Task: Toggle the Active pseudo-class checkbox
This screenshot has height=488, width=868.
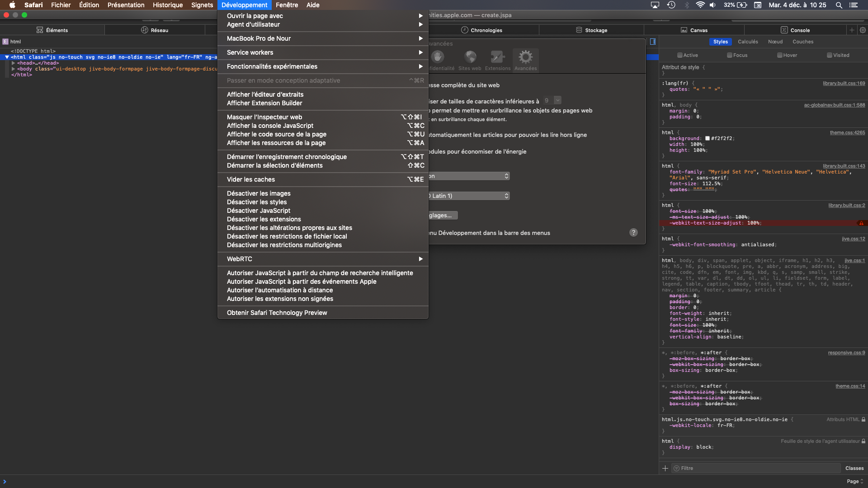Action: coord(679,55)
